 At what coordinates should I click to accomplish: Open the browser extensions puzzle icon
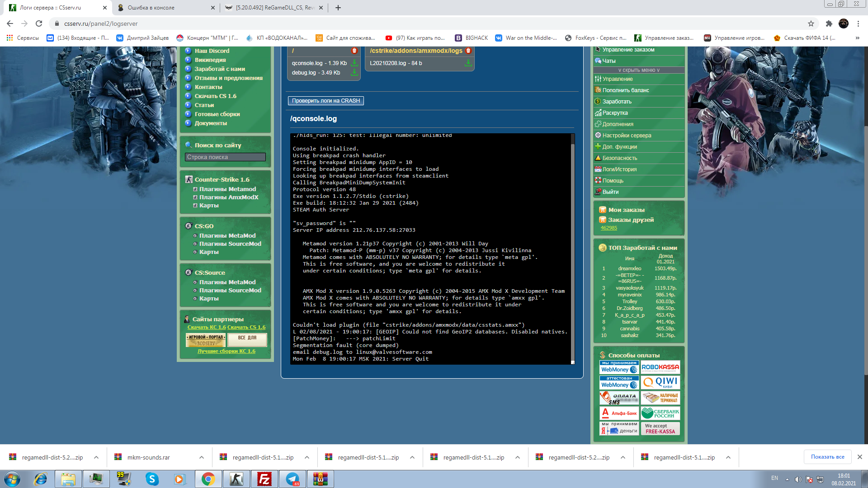click(x=829, y=23)
